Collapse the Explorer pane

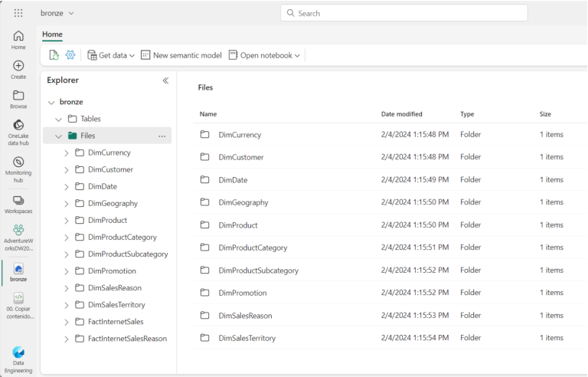(x=165, y=80)
